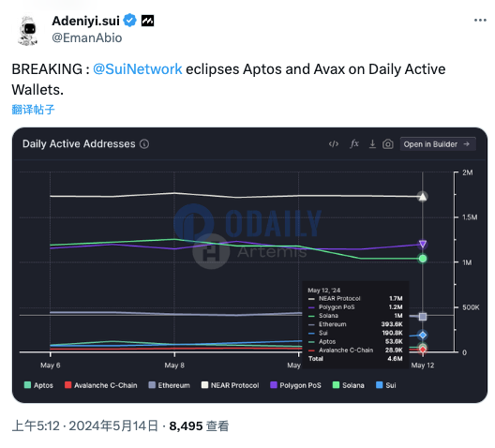Viewport: 495px width, 448px height.
Task: Click the translate post link
Action: [x=33, y=110]
